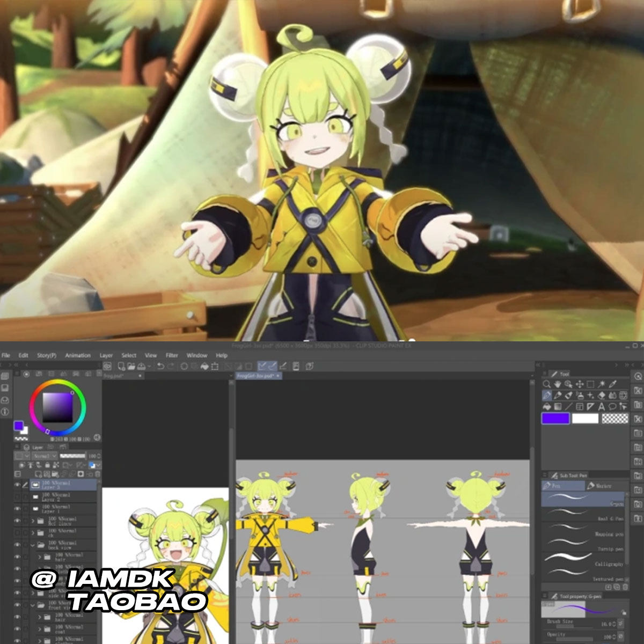This screenshot has height=644, width=644.
Task: Toggle visibility of the back view folder
Action: (17, 545)
